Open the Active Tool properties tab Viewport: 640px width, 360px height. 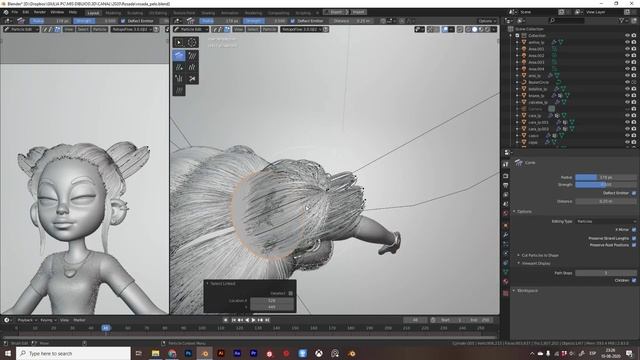click(506, 164)
